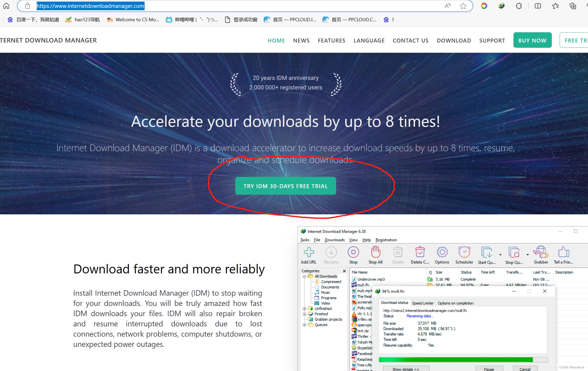Screen dimensions: 588x371
Task: Open the hao123 bookmark
Action: click(x=83, y=20)
